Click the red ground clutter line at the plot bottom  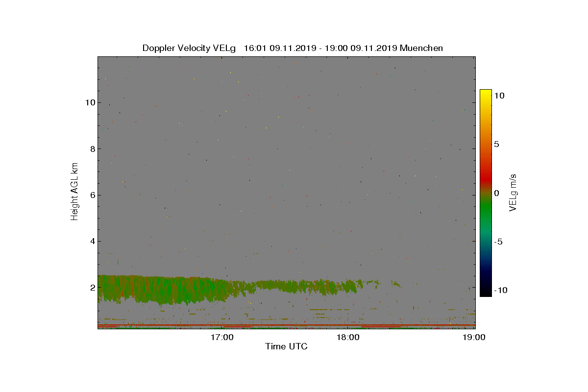(286, 325)
